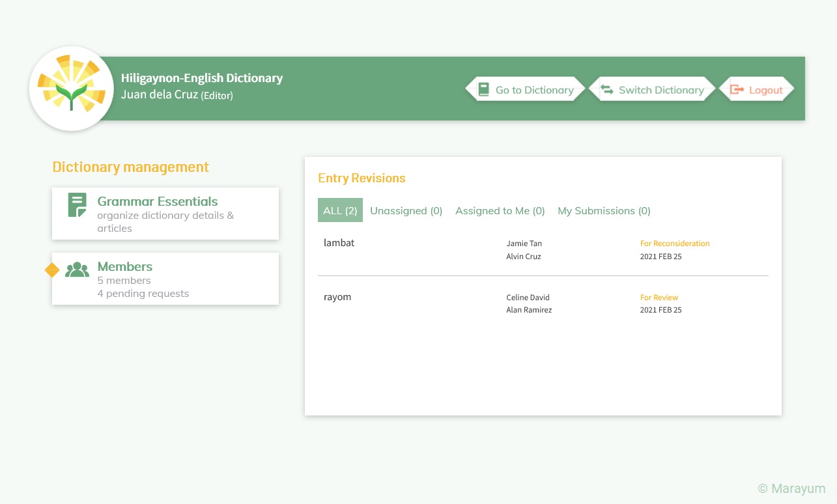
Task: Click the book icon in Go to Dictionary
Action: 483,90
